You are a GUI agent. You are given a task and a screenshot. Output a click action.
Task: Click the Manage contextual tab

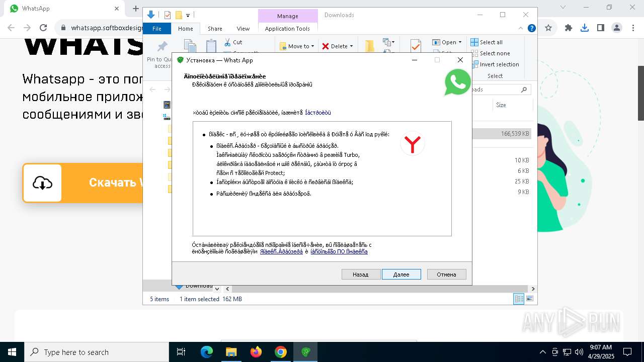tap(288, 16)
